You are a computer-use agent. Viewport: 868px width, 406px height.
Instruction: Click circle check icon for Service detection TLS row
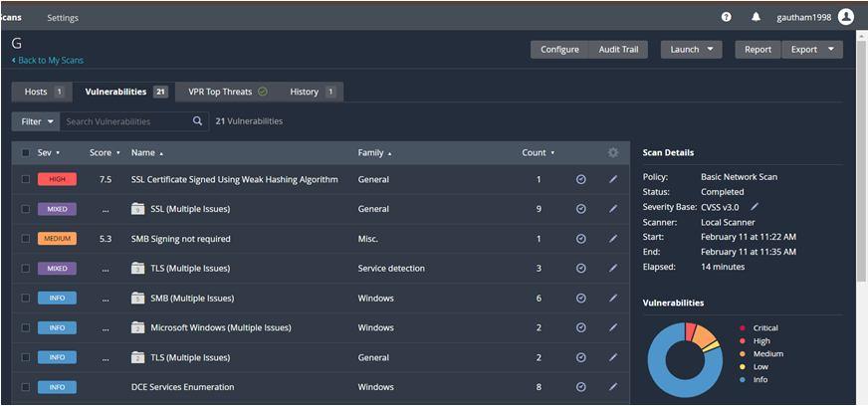coord(580,269)
